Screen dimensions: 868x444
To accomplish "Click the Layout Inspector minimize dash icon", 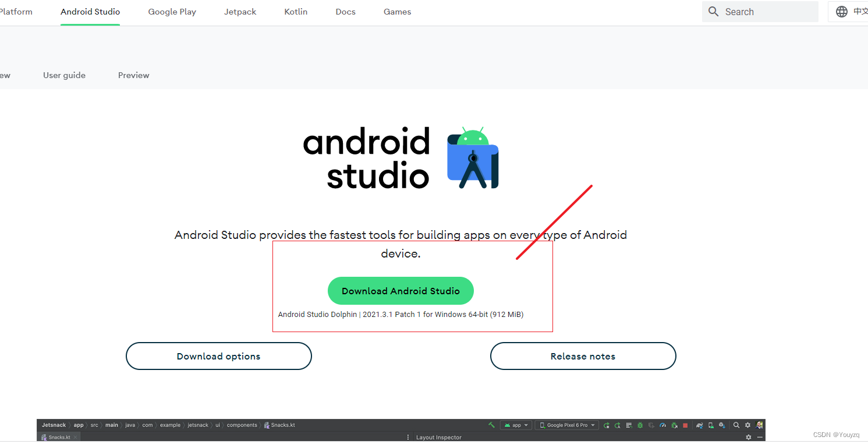I will pyautogui.click(x=760, y=437).
